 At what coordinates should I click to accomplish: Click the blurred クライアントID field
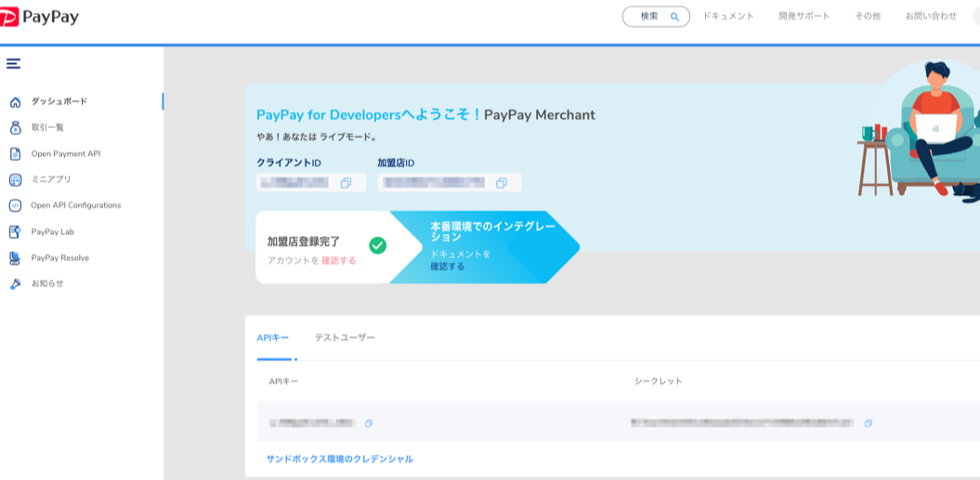(311, 183)
